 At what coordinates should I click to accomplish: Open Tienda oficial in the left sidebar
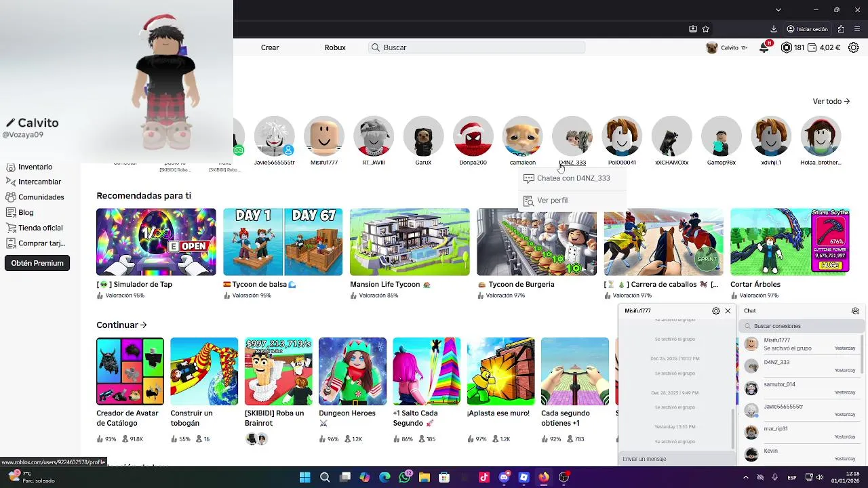tap(35, 228)
